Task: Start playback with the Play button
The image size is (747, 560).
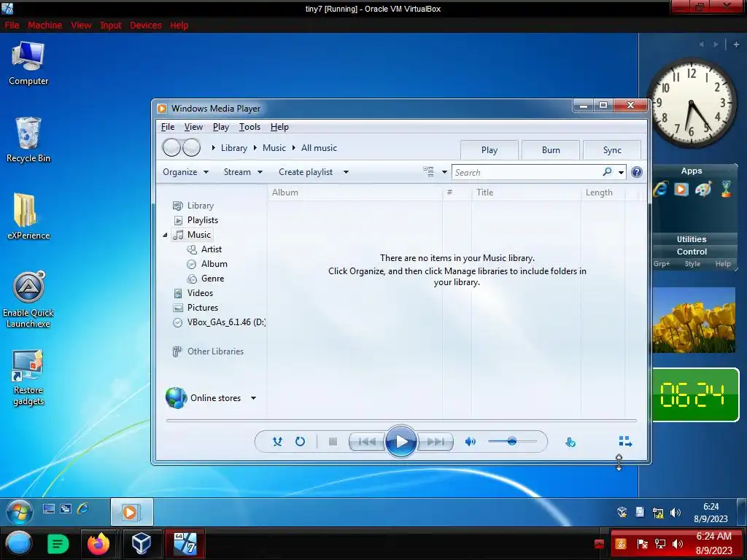Action: (x=400, y=441)
